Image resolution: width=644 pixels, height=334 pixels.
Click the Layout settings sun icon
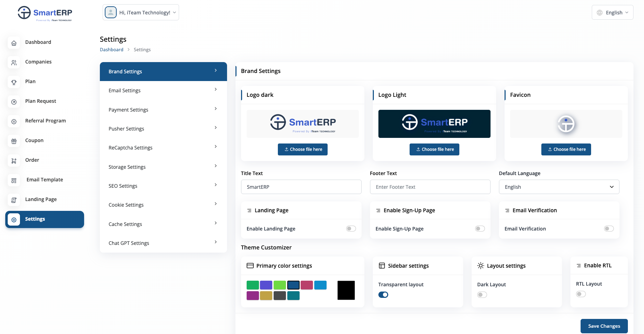pos(481,266)
